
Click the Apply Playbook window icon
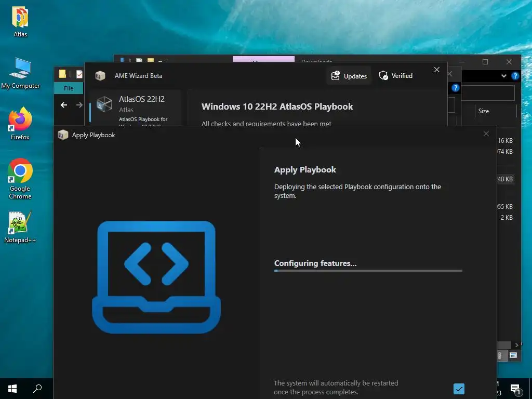63,135
